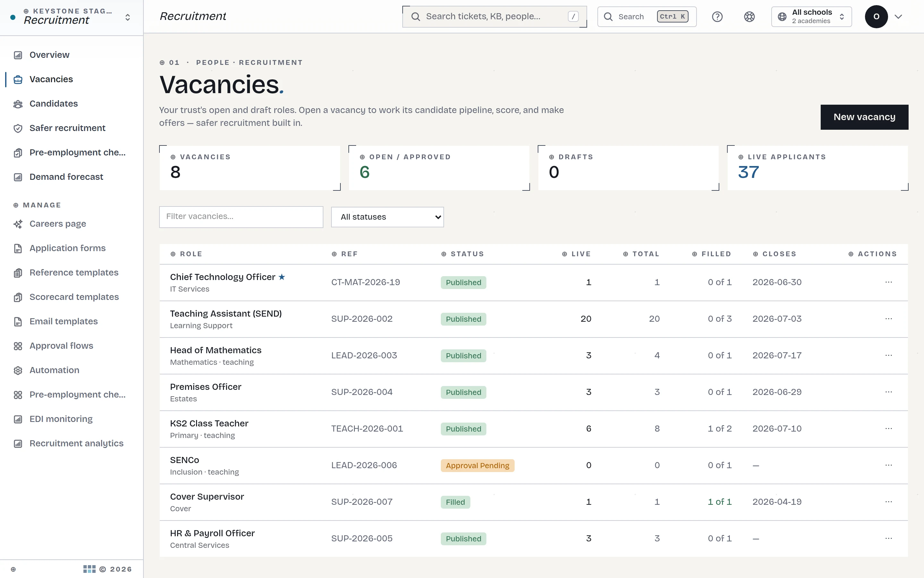Click the Careers page sparkle icon
The height and width of the screenshot is (578, 924).
click(x=18, y=224)
